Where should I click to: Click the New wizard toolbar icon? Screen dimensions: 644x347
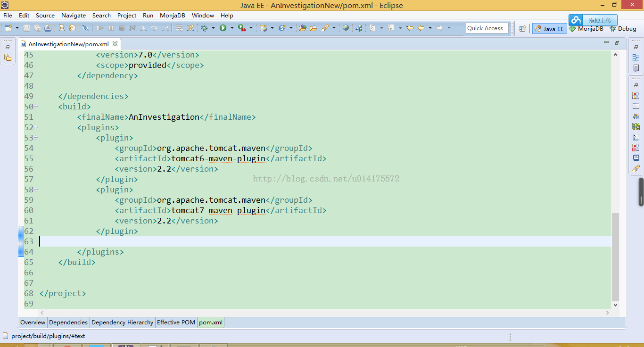tap(8, 28)
